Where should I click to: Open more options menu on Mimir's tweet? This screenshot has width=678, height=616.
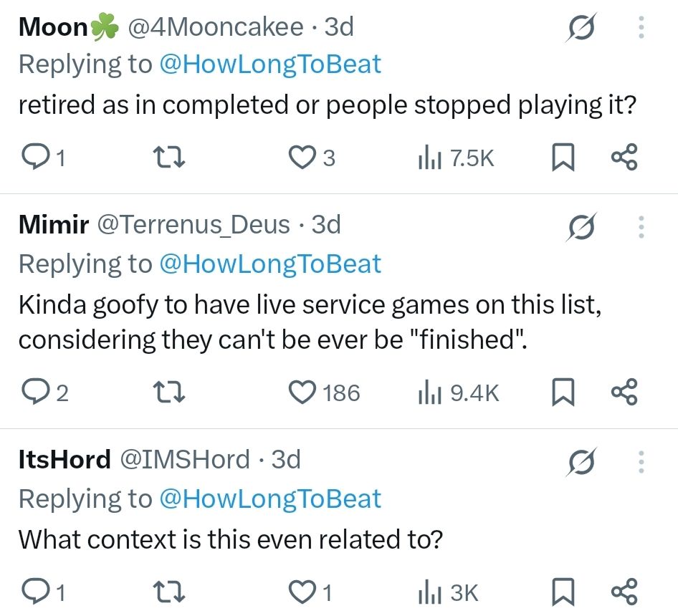[641, 226]
